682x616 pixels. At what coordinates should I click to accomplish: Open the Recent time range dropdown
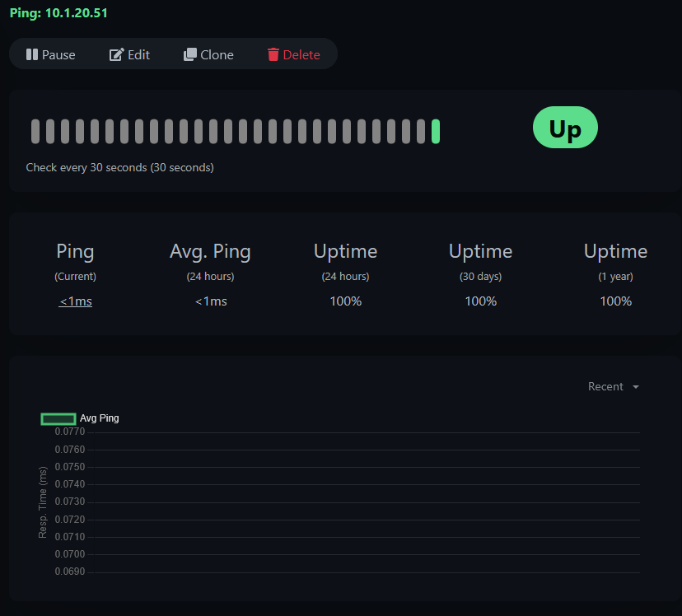coord(613,386)
